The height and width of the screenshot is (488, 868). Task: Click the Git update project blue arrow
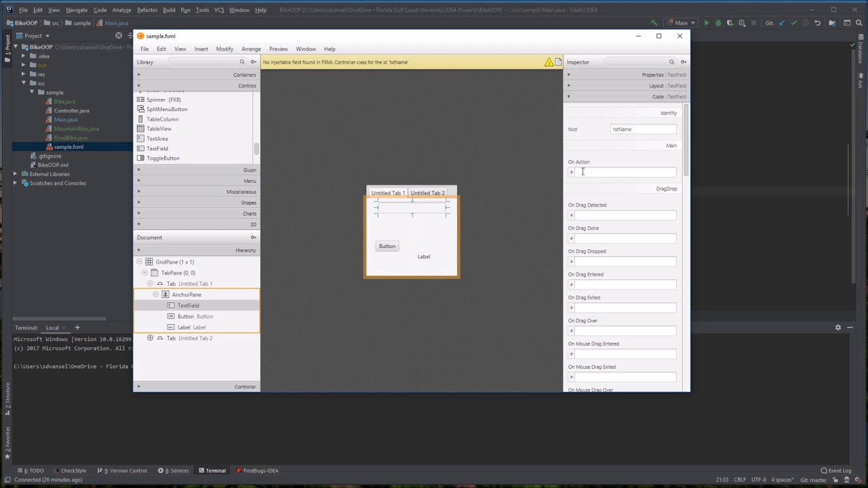point(781,23)
